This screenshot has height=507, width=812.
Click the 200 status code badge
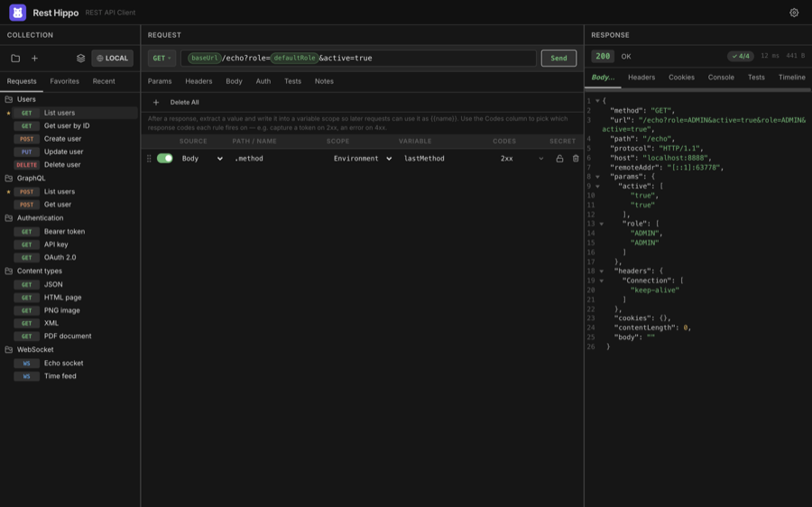(x=603, y=56)
